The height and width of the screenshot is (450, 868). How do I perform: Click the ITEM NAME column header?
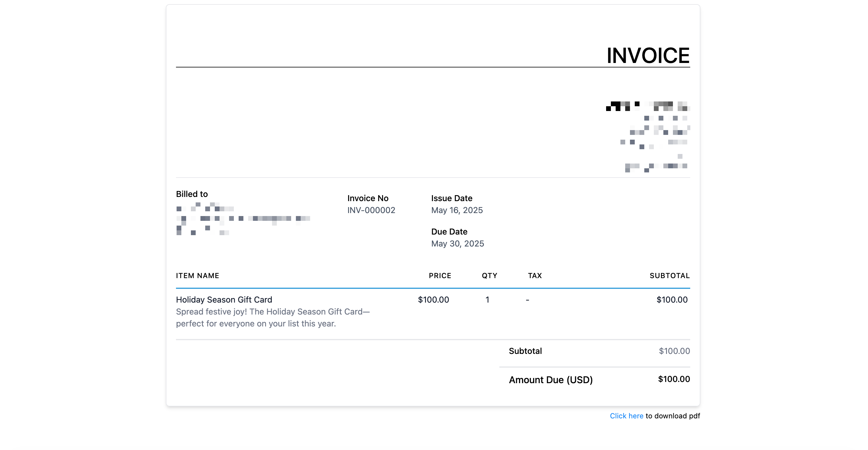tap(197, 276)
